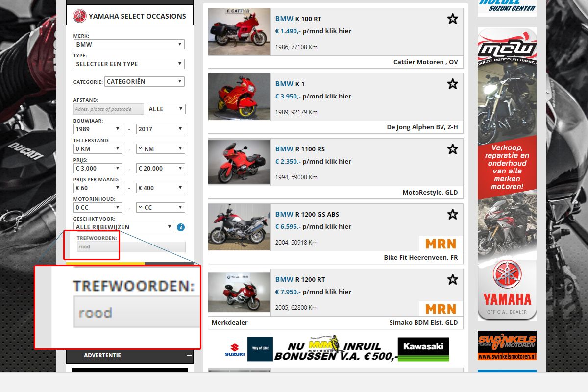Screen dimensions: 588x392
Task: Favorite the BMW K 100 RT listing star
Action: (x=453, y=19)
